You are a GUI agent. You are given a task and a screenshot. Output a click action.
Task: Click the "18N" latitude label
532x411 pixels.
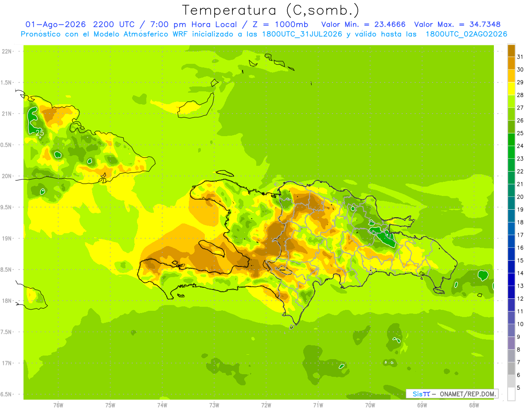coord(7,301)
